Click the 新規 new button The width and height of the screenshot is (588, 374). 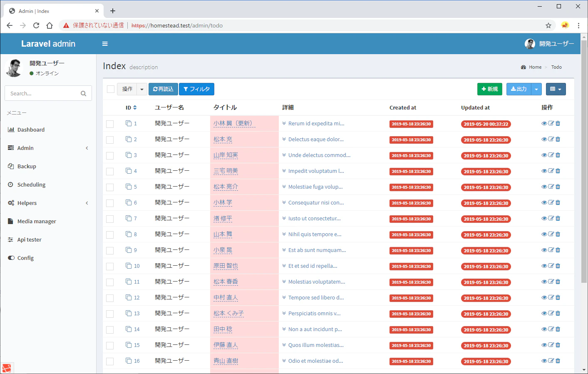click(x=490, y=89)
